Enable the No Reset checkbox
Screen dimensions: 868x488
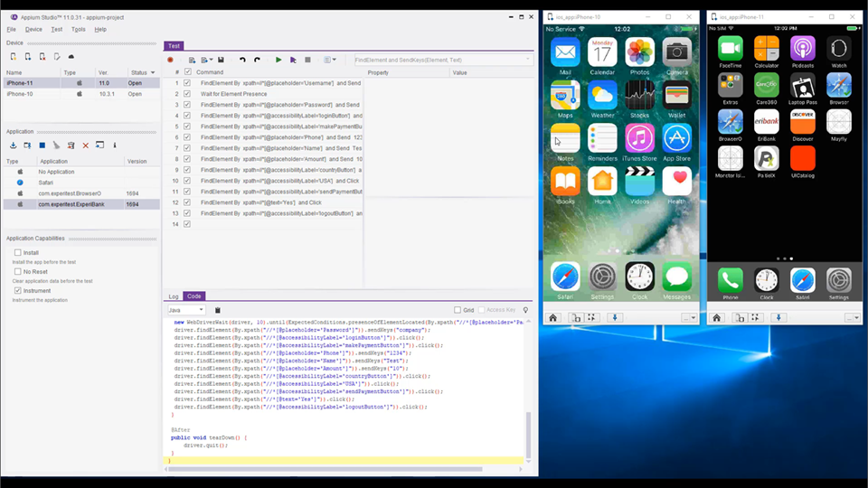click(x=18, y=272)
